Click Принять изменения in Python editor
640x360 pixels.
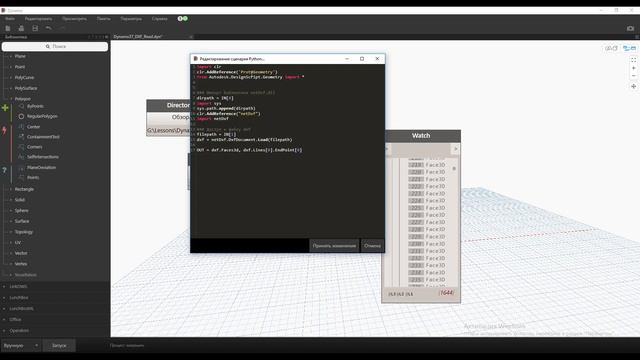pos(334,246)
